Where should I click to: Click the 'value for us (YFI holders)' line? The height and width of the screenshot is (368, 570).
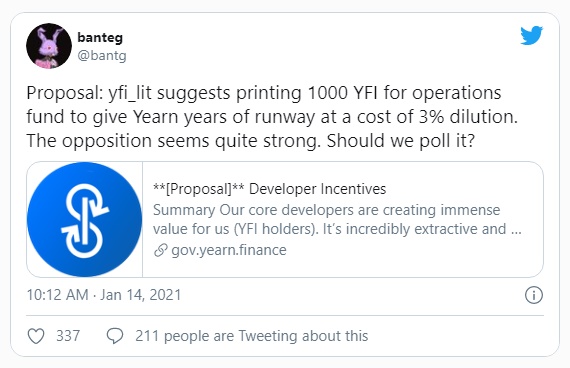click(337, 229)
